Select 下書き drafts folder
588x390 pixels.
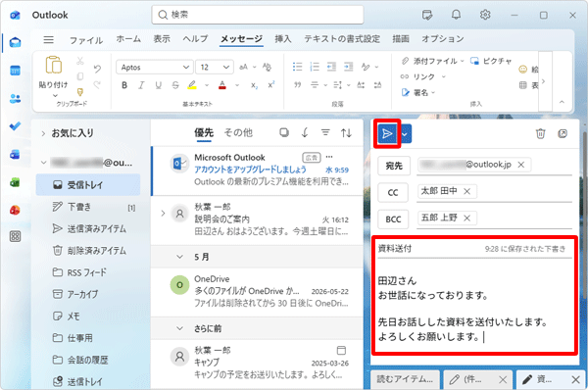[88, 207]
